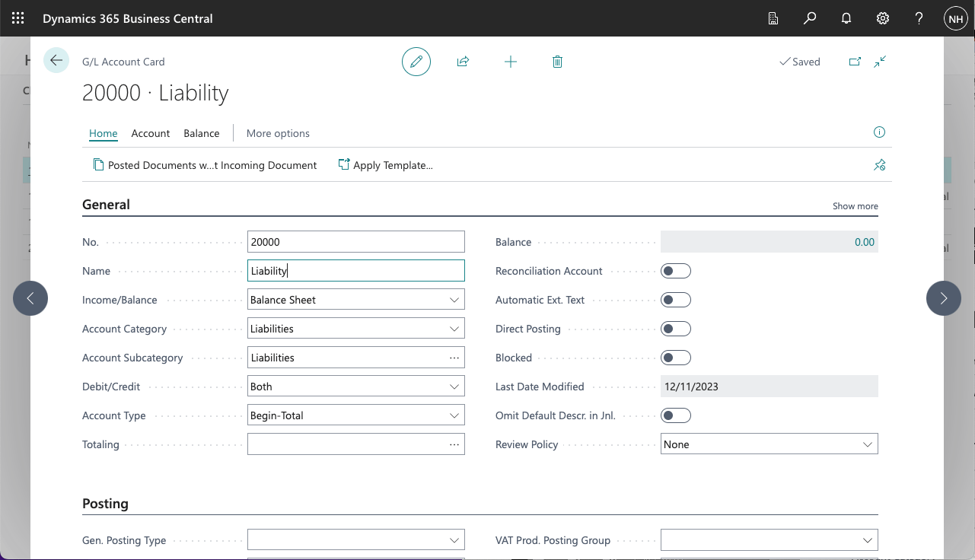This screenshot has height=560, width=975.
Task: Expand the Income/Balance dropdown
Action: (355, 300)
